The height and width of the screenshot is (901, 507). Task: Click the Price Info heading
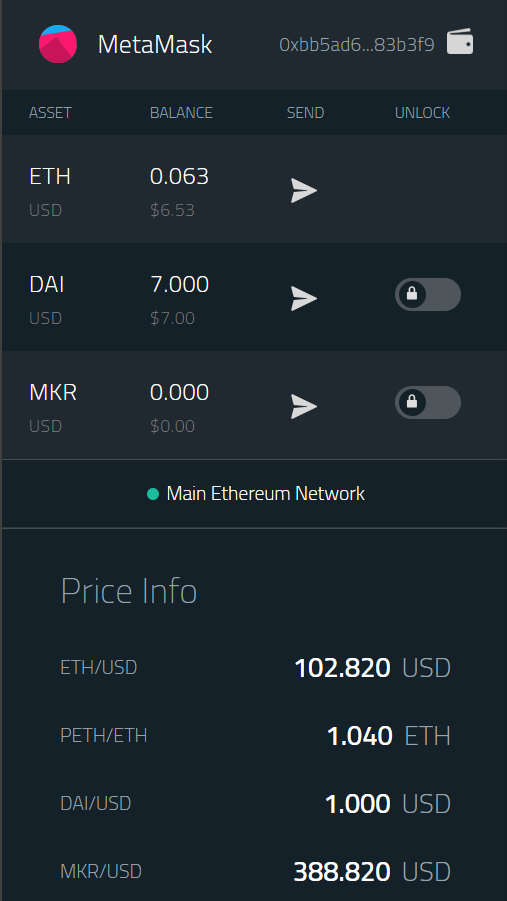coord(129,591)
